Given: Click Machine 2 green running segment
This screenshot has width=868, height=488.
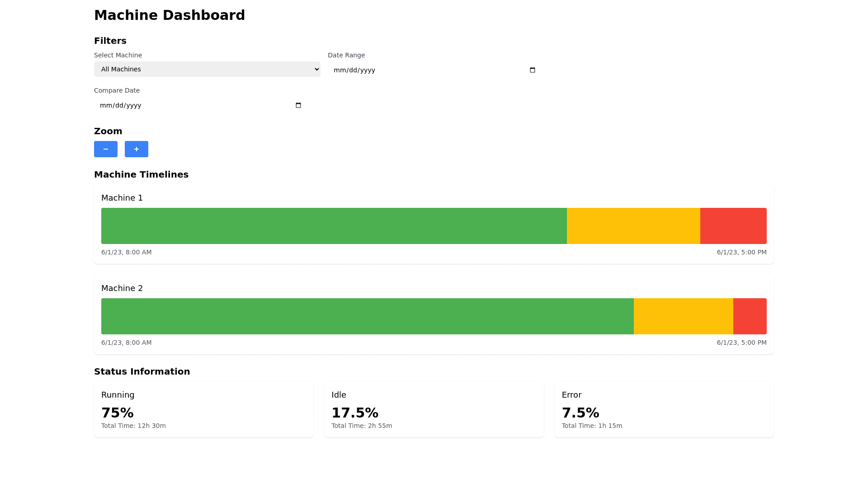Looking at the screenshot, I should tap(367, 316).
